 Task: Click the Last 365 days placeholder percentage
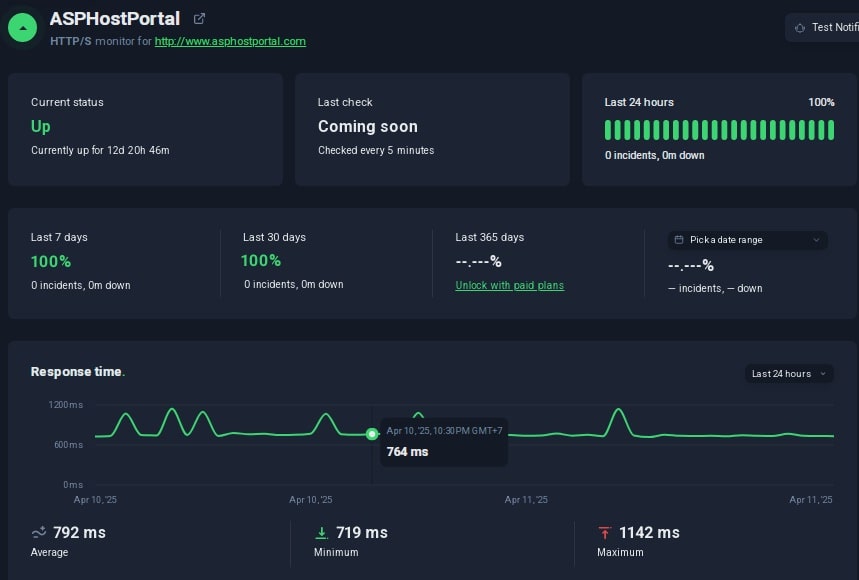[x=478, y=262]
